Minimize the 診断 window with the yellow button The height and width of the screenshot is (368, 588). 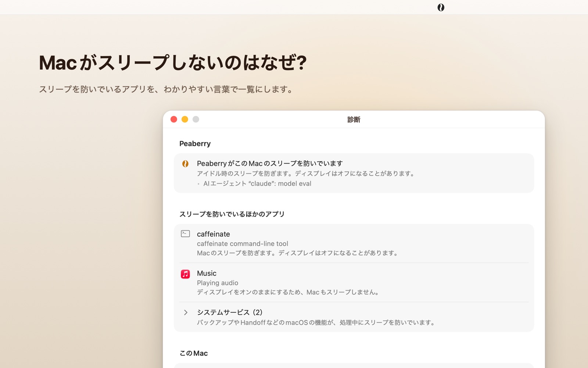coord(185,119)
